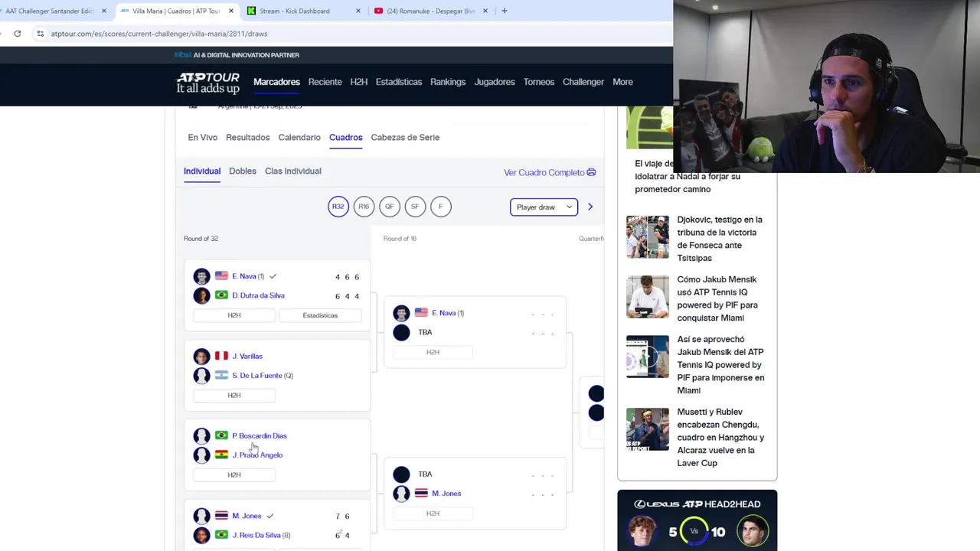Open P. Boscardin Dias player link
The width and height of the screenshot is (980, 551).
pyautogui.click(x=260, y=435)
